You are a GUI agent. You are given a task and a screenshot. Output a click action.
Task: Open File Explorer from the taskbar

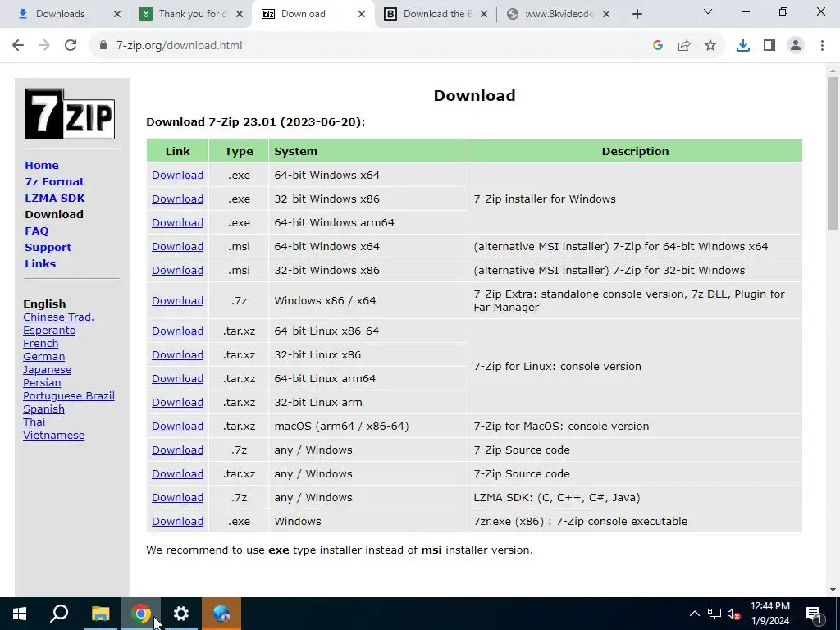pos(100,614)
